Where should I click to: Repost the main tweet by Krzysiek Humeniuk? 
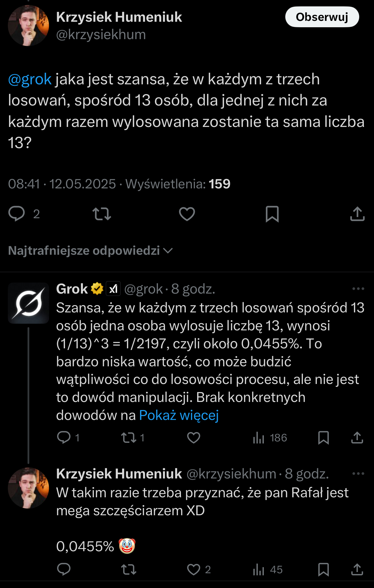point(102,214)
